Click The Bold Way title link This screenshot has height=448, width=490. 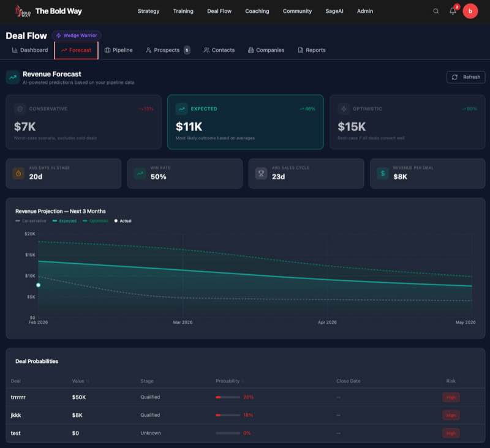coord(58,11)
